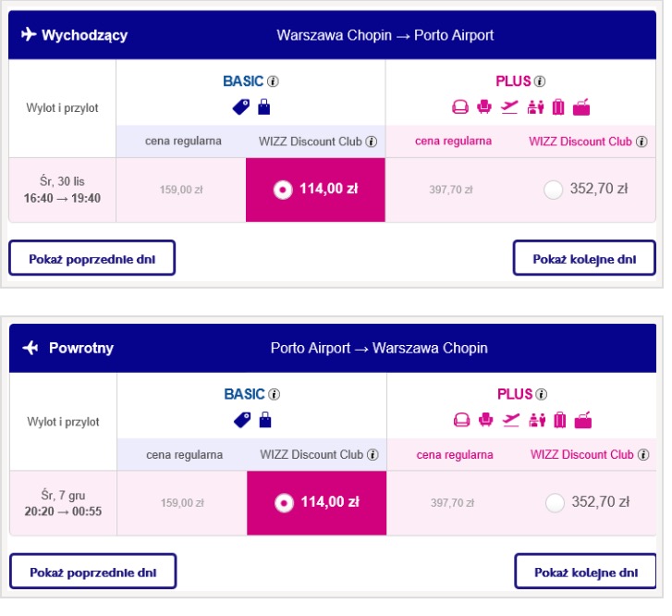Show next days for outbound flight
Viewport: 672px width, 616px height.
point(584,258)
